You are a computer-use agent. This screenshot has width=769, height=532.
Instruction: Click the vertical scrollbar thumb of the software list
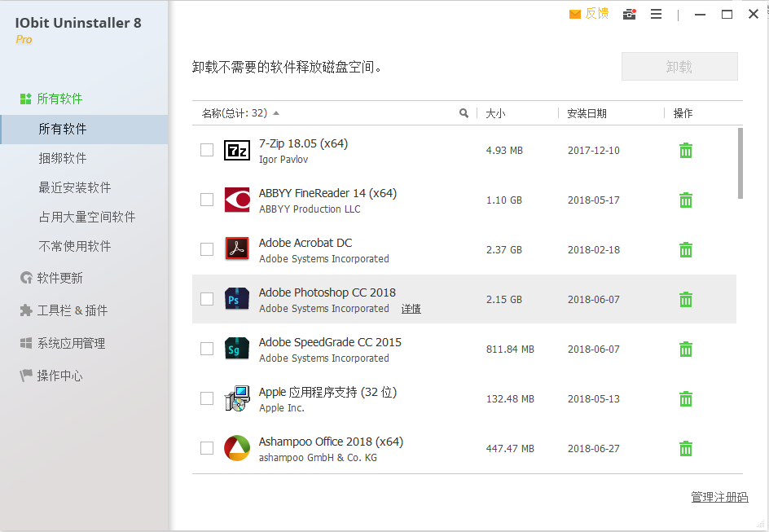coord(740,163)
